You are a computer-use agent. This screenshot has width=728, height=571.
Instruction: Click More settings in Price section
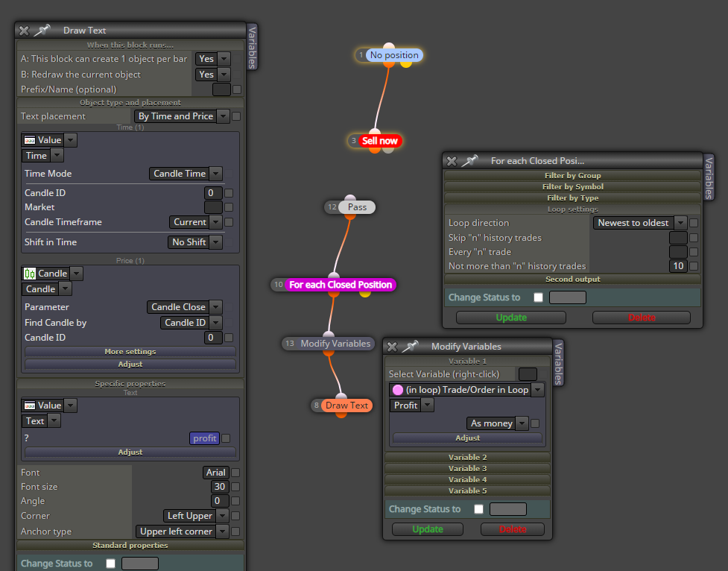tap(130, 352)
